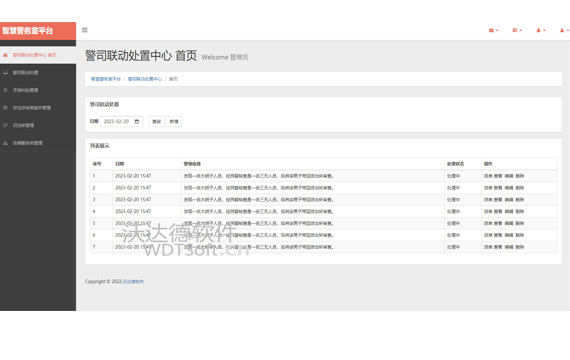The image size is (570, 360).
Task: Click the sitemap icon of last sidebar item
Action: pos(5,143)
